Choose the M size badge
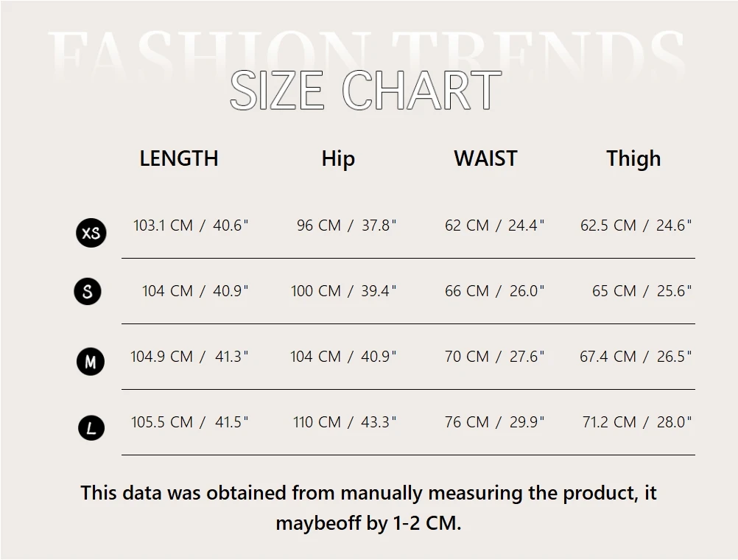Image resolution: width=738 pixels, height=560 pixels. (91, 362)
